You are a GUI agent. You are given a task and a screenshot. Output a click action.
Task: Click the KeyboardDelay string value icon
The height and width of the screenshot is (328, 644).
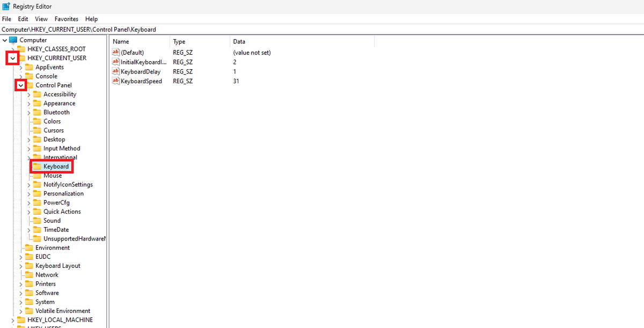click(116, 71)
